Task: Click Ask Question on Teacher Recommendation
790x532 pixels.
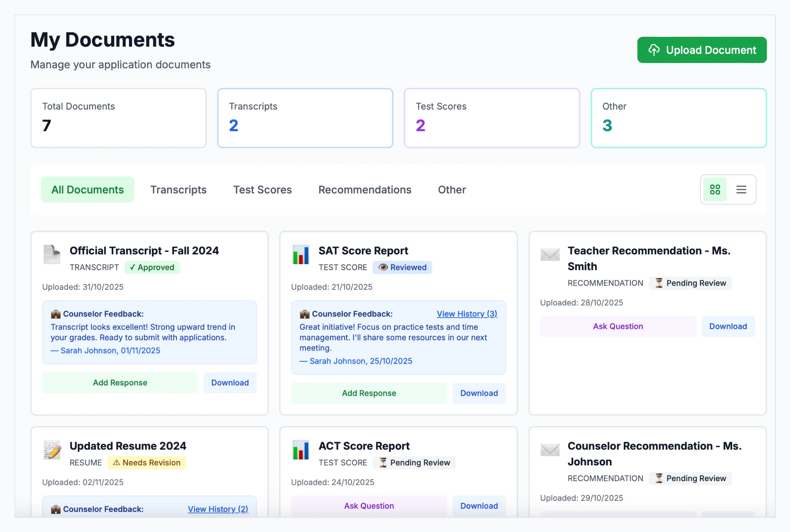Action: pyautogui.click(x=618, y=326)
